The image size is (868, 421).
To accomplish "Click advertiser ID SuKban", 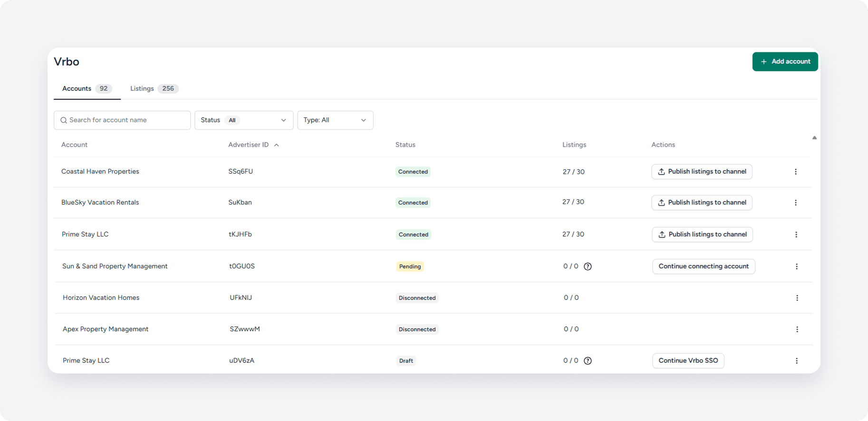I will point(240,202).
